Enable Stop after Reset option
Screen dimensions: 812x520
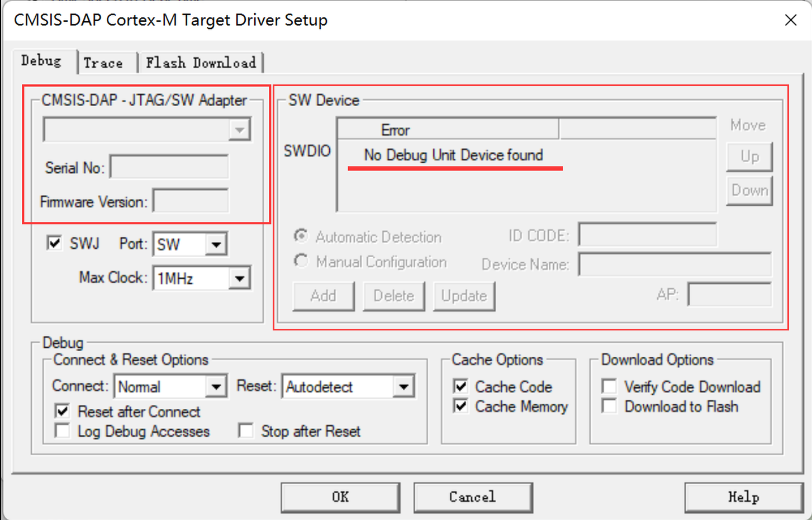click(246, 431)
